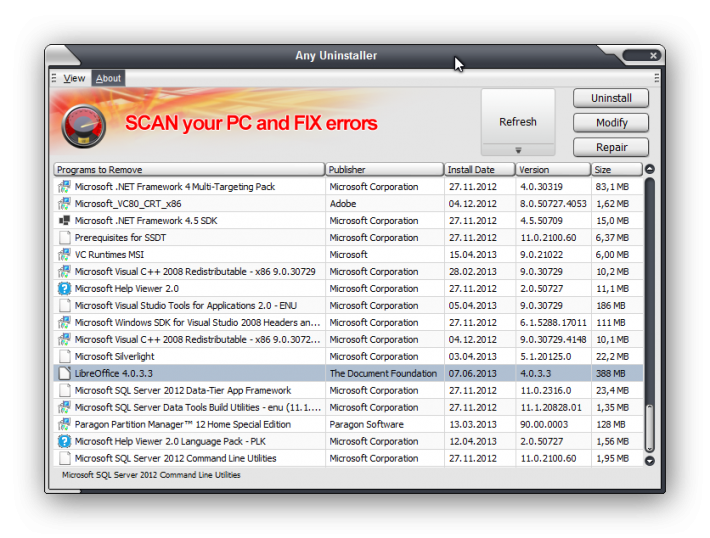Select Paragon Partition Manager 12 Home Special Edition

point(183,424)
